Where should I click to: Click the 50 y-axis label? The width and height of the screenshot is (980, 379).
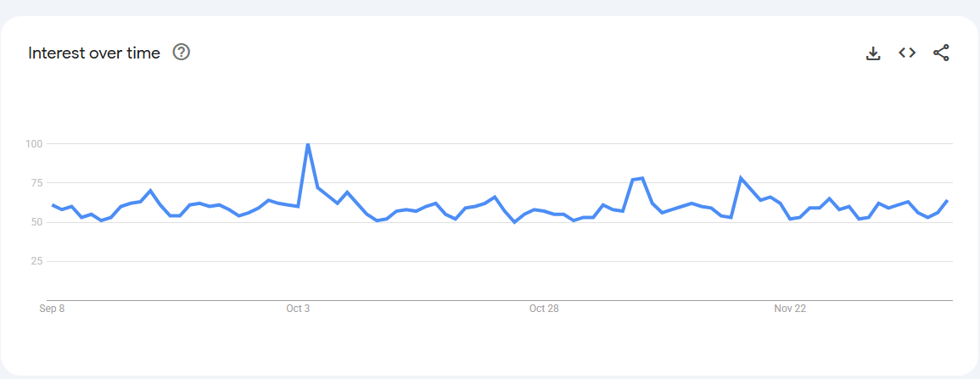[36, 222]
